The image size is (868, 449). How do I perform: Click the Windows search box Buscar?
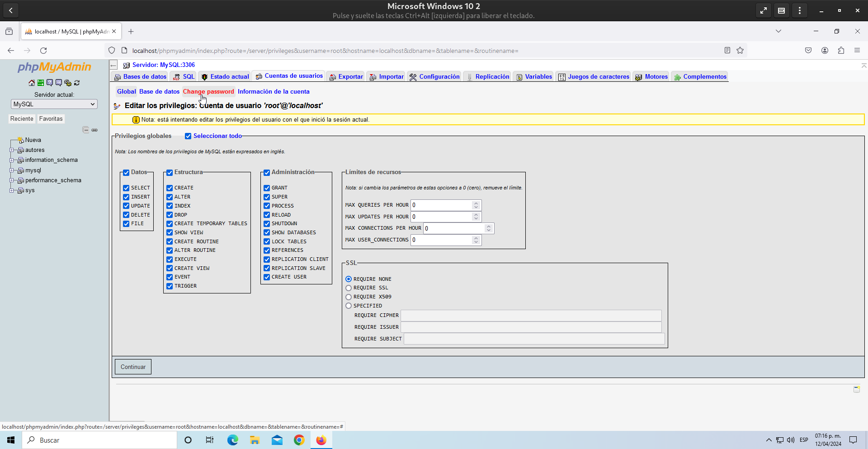tap(99, 440)
